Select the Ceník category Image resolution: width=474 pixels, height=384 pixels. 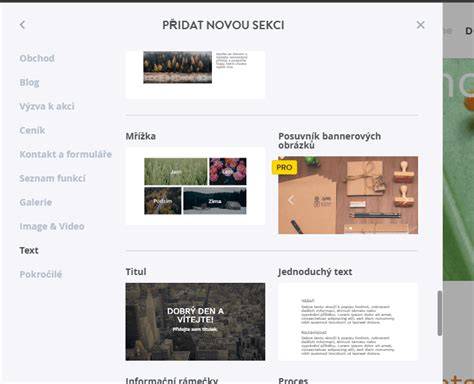32,130
